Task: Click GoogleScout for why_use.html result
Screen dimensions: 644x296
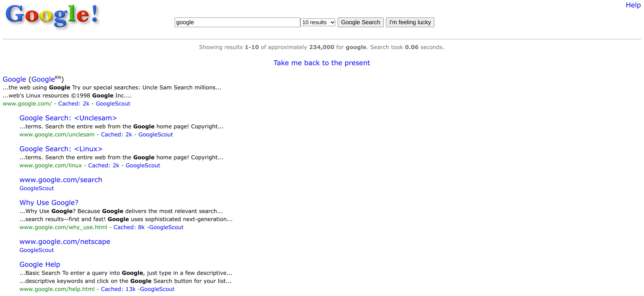Action: click(x=166, y=227)
